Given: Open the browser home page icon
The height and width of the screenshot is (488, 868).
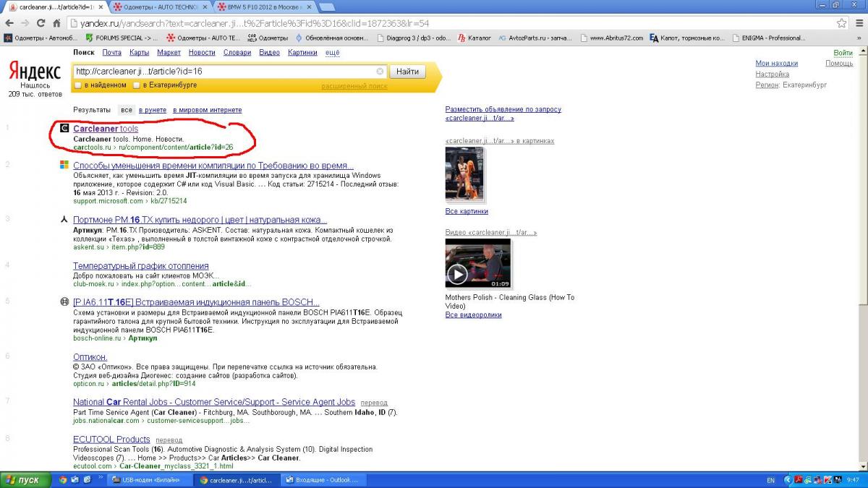Looking at the screenshot, I should pos(56,23).
